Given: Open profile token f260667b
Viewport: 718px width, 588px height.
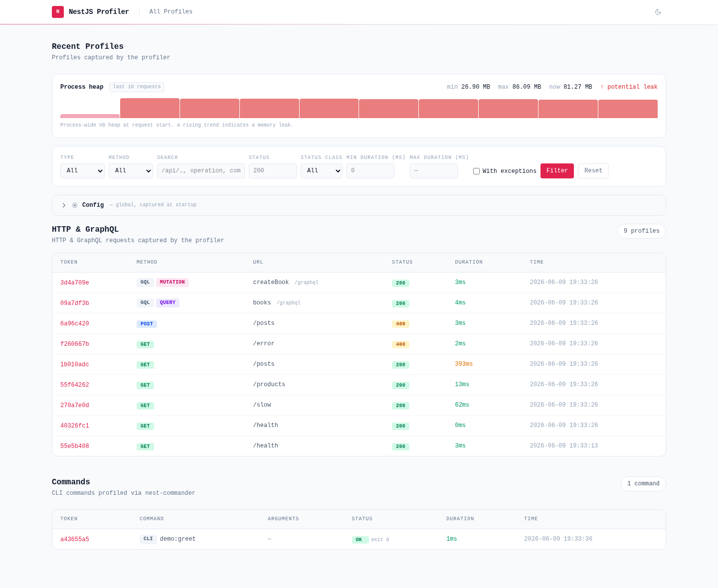Looking at the screenshot, I should 75,344.
